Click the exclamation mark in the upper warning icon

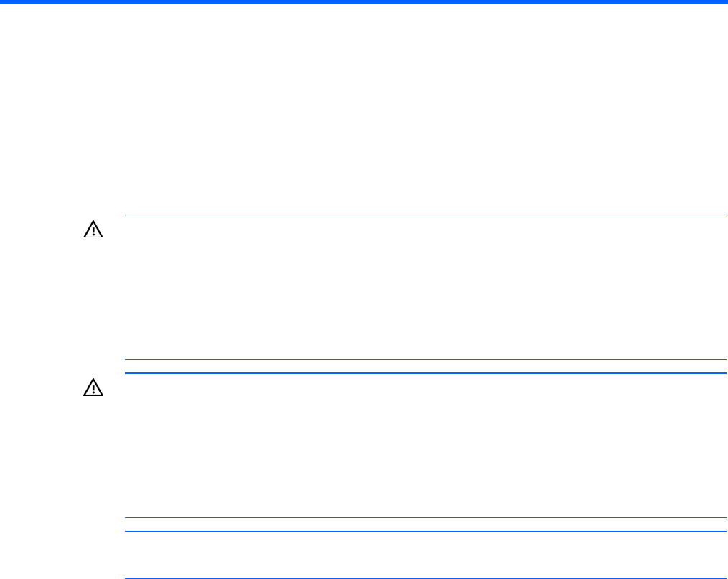tap(94, 231)
